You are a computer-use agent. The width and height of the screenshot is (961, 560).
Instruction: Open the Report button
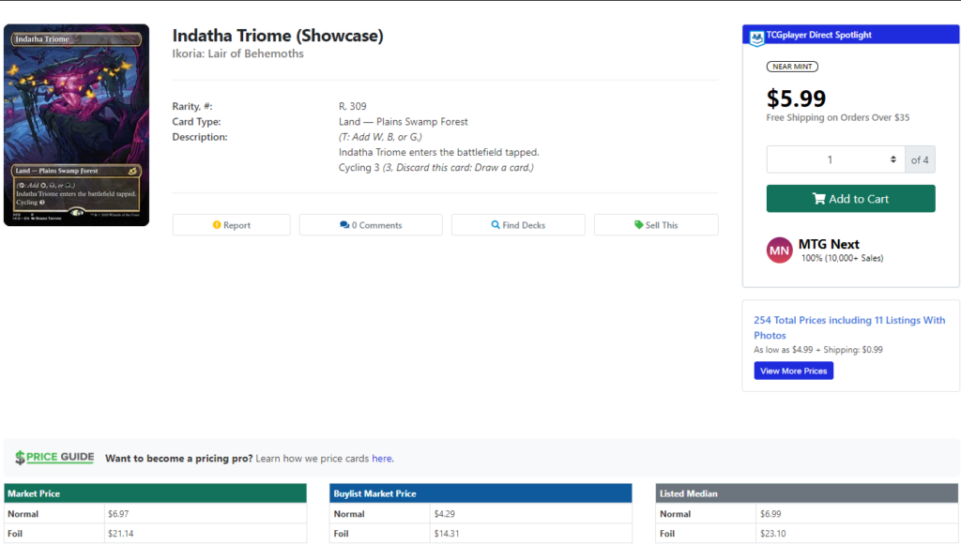click(x=231, y=225)
